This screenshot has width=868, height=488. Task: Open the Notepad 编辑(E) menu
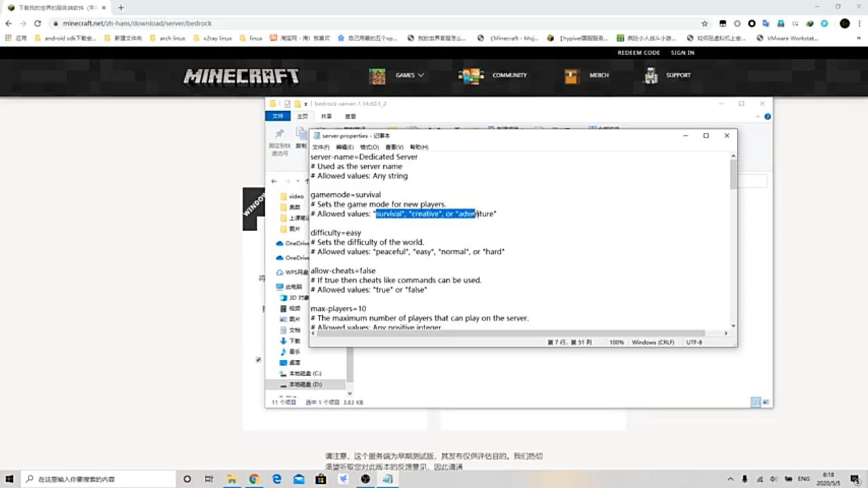344,147
